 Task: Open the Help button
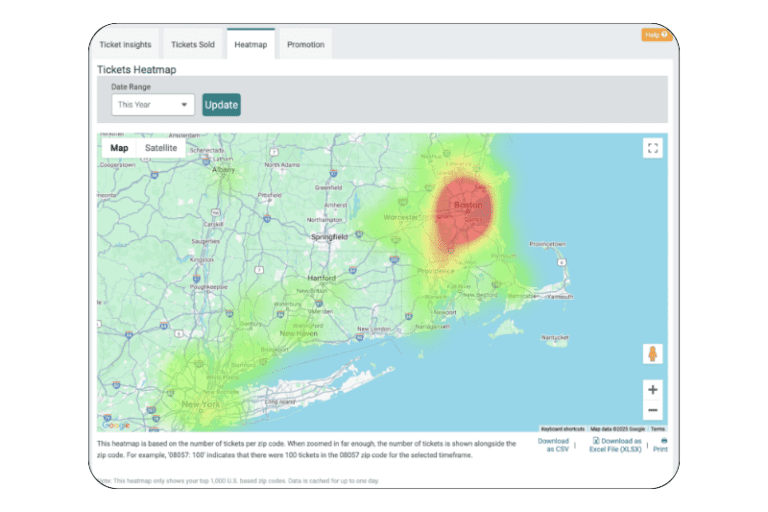tap(656, 35)
